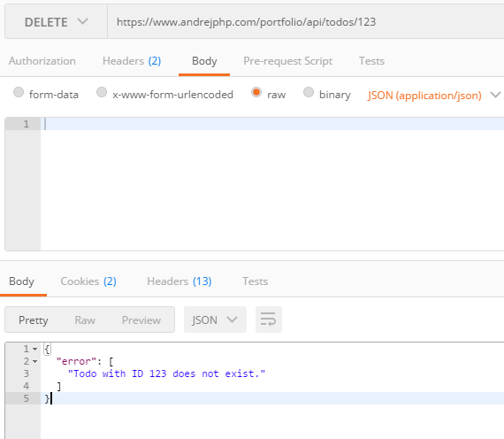The width and height of the screenshot is (504, 439).
Task: Open the response JSON format dropdown
Action: point(215,320)
